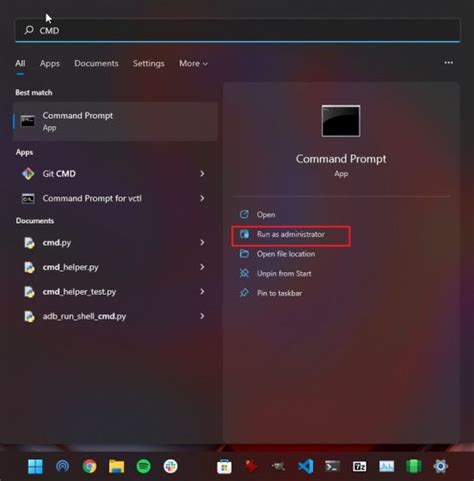This screenshot has width=474, height=481.
Task: Open 7-Zip icon in the taskbar
Action: pos(360,466)
